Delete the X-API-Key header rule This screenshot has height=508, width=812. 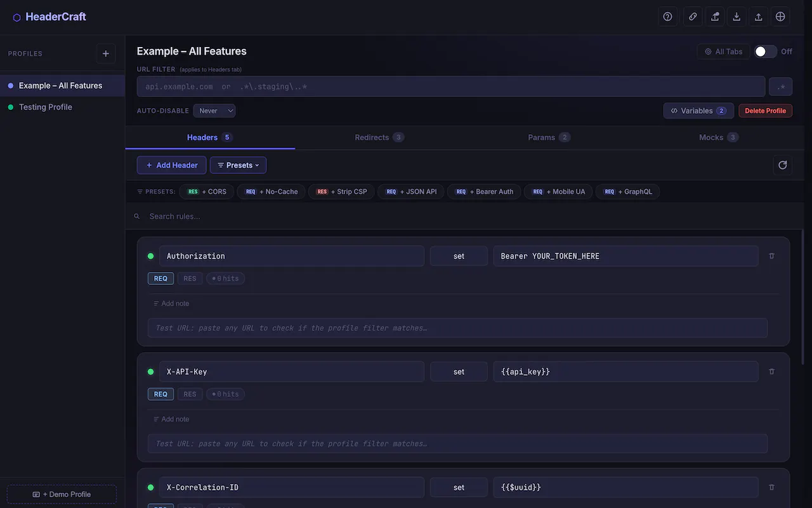(771, 371)
